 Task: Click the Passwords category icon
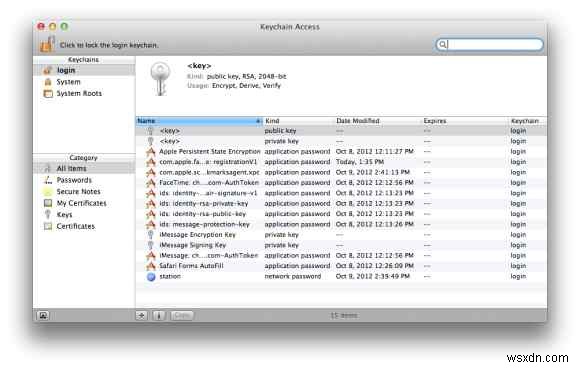(x=48, y=180)
